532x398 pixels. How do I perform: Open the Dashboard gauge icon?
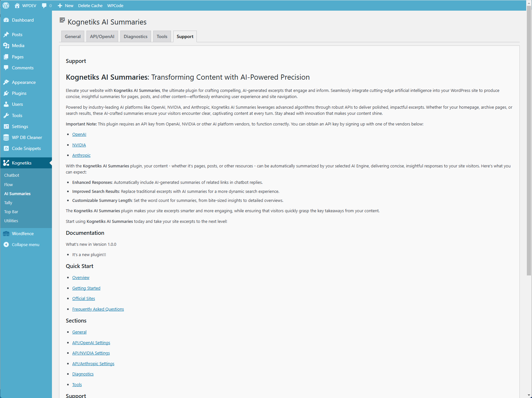6,20
